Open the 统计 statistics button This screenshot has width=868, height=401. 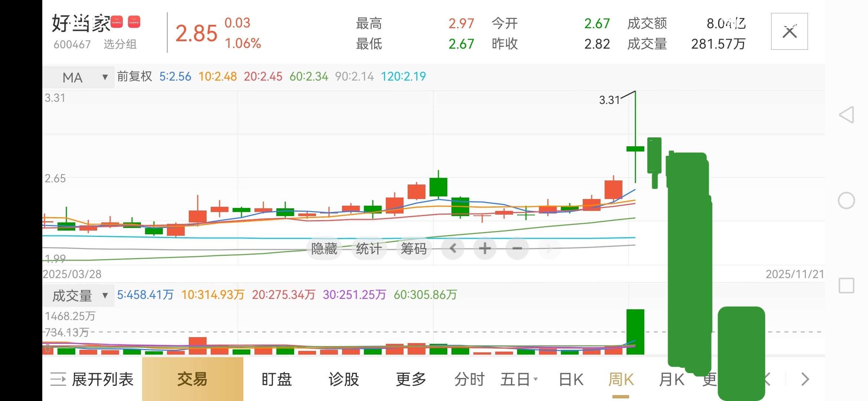point(369,248)
